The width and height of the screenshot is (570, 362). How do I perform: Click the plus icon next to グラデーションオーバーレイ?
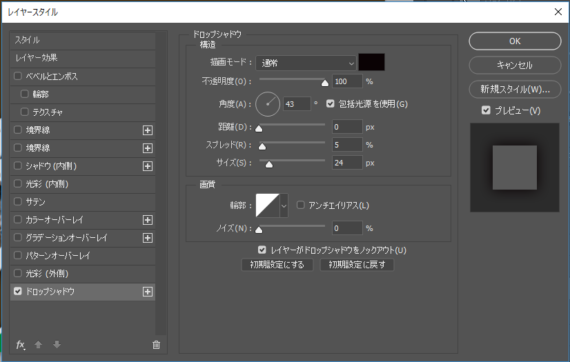pos(148,238)
